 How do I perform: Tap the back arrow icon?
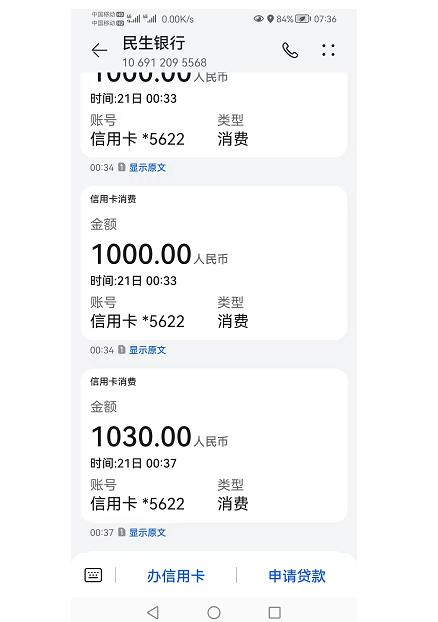pyautogui.click(x=99, y=50)
